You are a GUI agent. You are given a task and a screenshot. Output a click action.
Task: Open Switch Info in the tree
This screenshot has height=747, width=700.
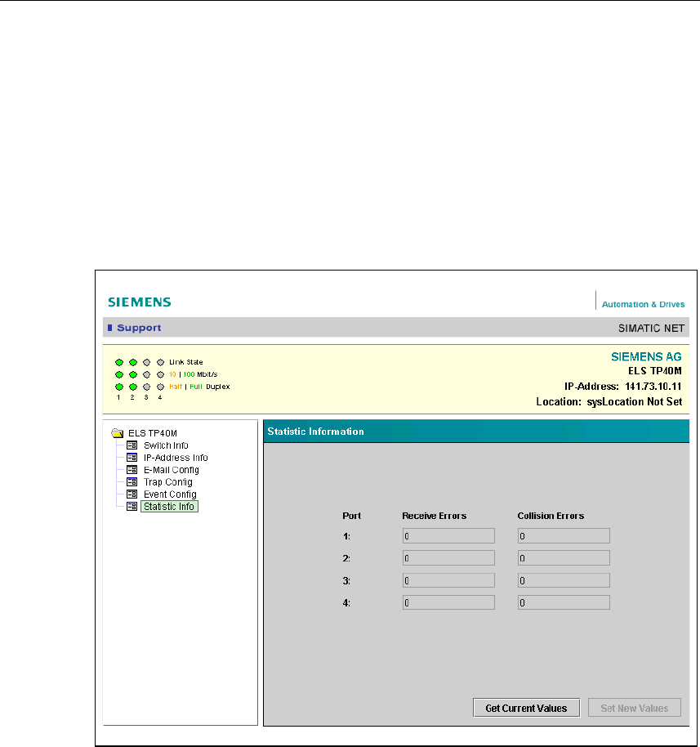coord(166,445)
